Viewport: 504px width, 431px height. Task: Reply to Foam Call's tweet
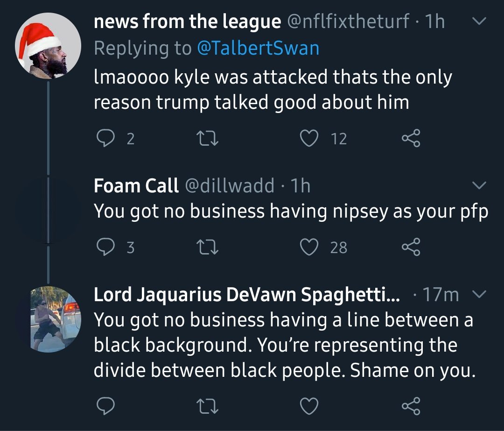106,247
